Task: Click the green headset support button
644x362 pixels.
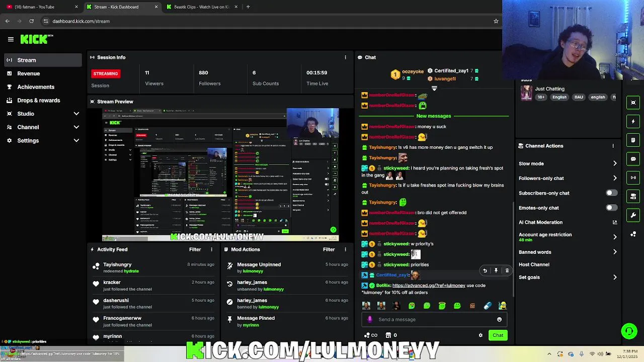Action: click(629, 331)
